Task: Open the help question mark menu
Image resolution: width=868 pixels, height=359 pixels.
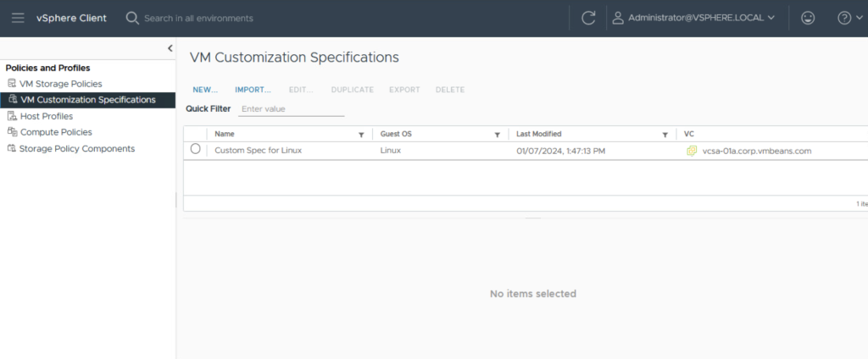Action: click(x=849, y=18)
